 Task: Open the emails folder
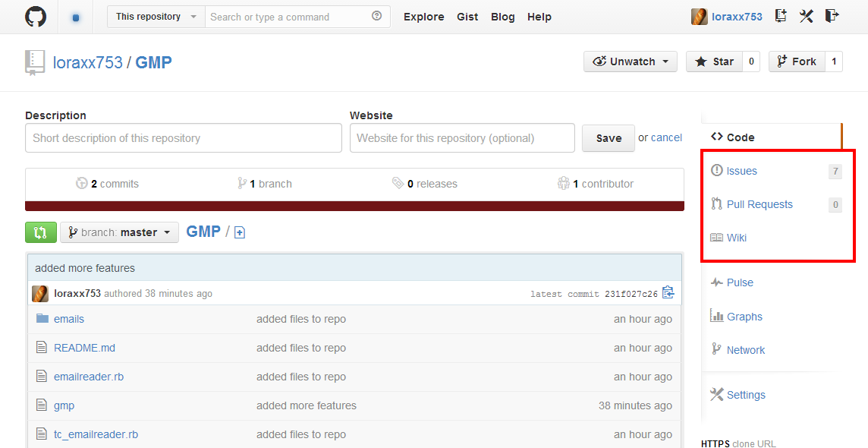(x=68, y=319)
